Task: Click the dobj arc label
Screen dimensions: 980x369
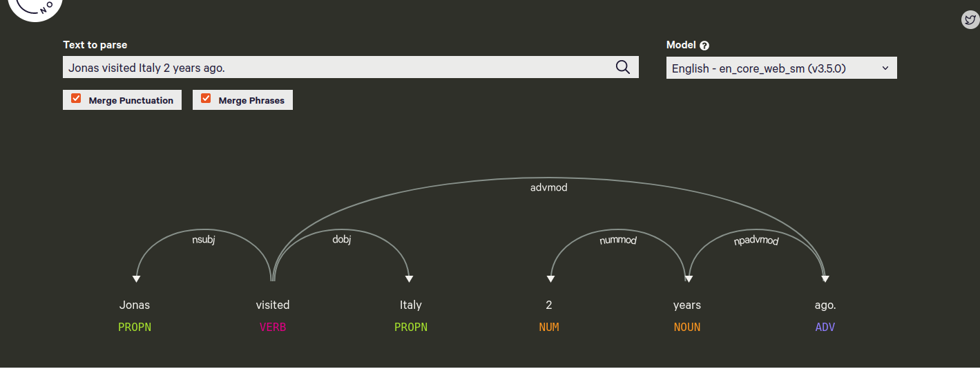Action: 342,240
